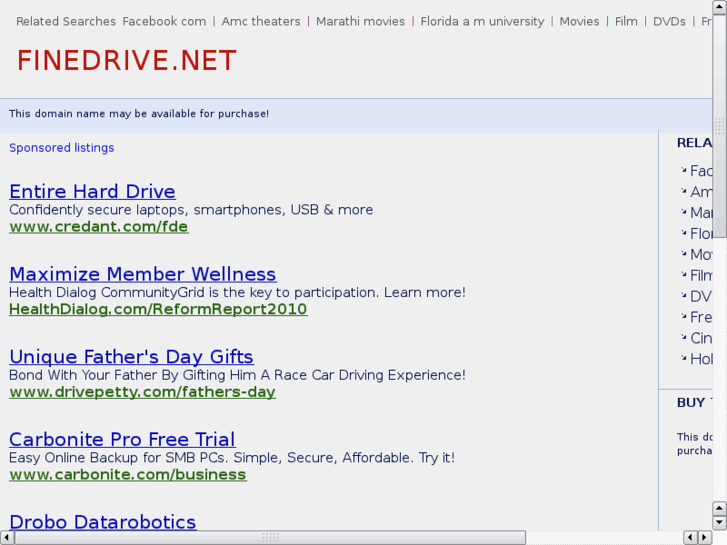Open the Entire Hard Drive ad link
This screenshot has width=727, height=545.
click(92, 192)
